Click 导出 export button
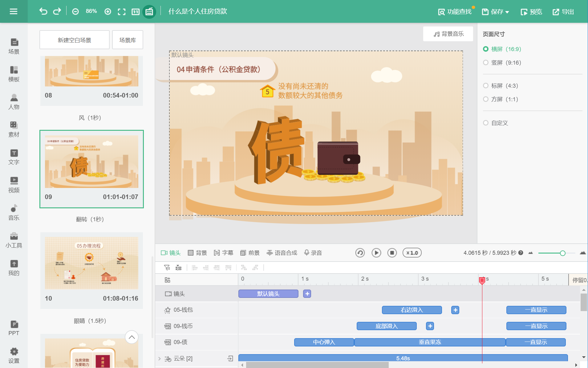588x368 pixels. pos(563,12)
